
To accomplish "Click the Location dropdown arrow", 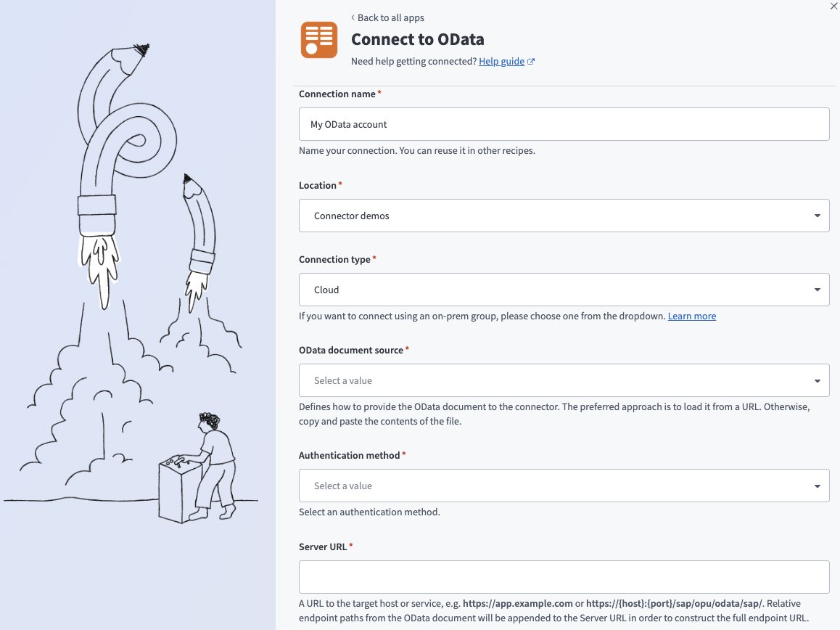I will point(817,216).
